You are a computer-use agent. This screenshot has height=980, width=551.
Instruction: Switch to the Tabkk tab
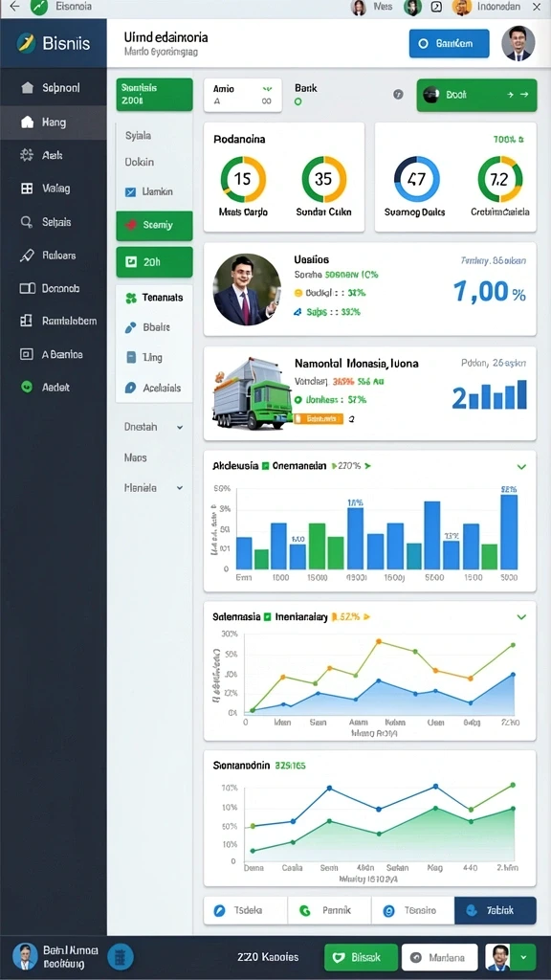[x=495, y=911]
